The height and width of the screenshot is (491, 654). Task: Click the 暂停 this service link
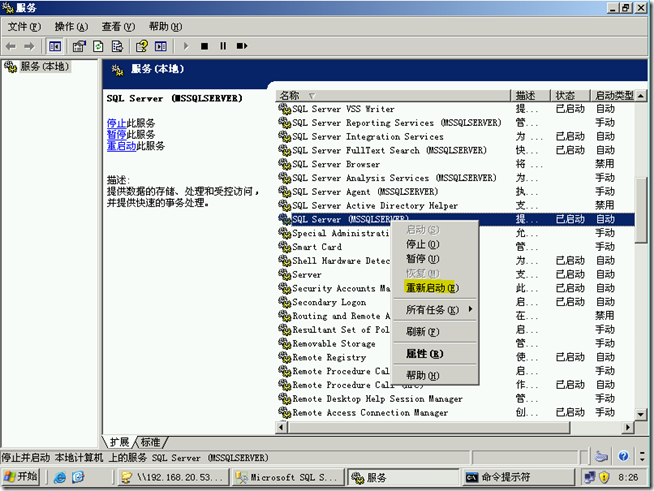pos(116,134)
